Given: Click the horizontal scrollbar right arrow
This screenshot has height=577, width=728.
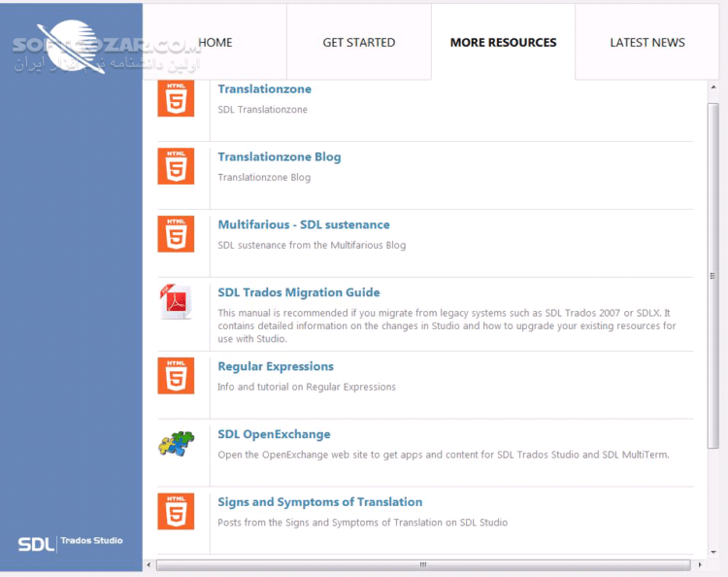Looking at the screenshot, I should (x=699, y=564).
